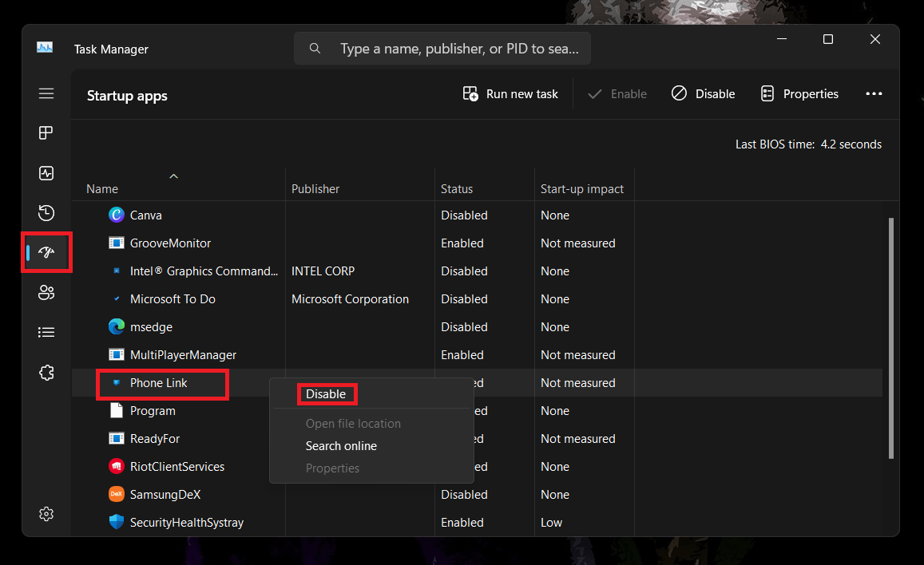Viewport: 924px width, 565px height.
Task: Select the Phone Link row name
Action: 158,382
